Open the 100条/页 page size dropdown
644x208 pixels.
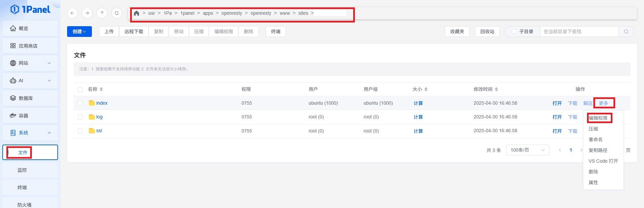527,150
